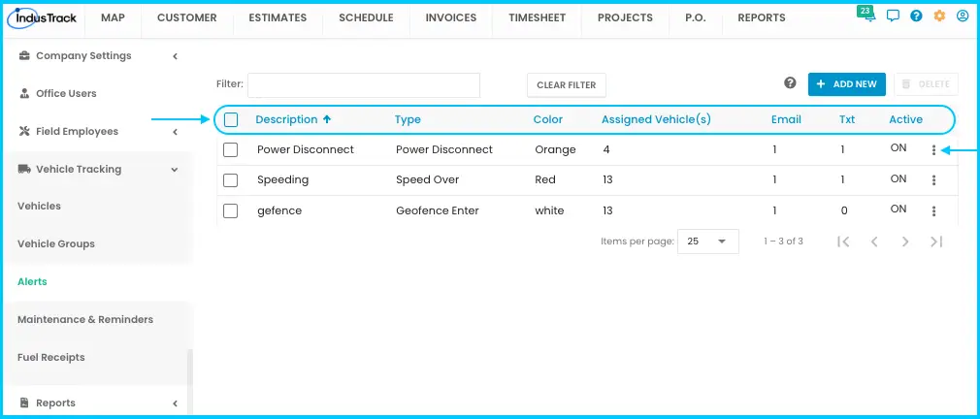
Task: Open the orange settings gear icon
Action: point(939,16)
